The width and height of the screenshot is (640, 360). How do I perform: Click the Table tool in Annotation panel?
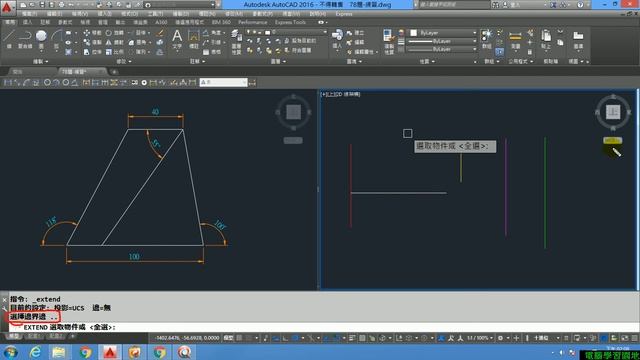pyautogui.click(x=212, y=52)
